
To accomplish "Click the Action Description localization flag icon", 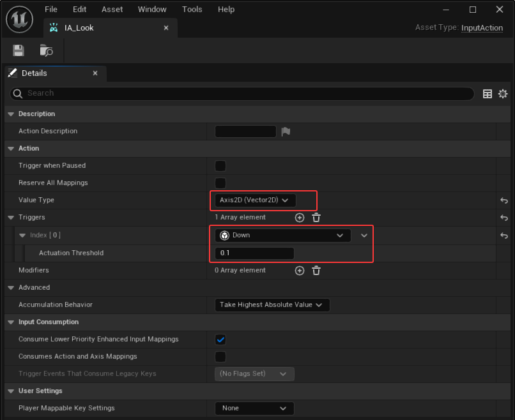I will tap(286, 131).
